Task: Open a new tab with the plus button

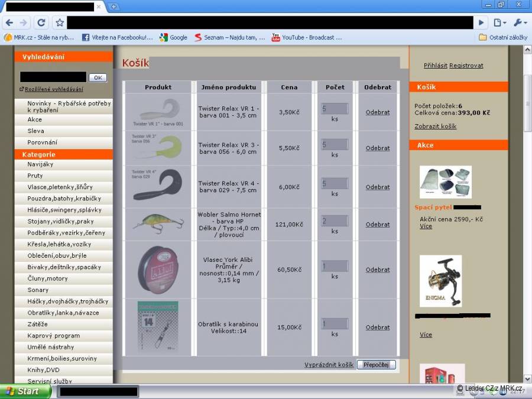Action: coord(113,7)
